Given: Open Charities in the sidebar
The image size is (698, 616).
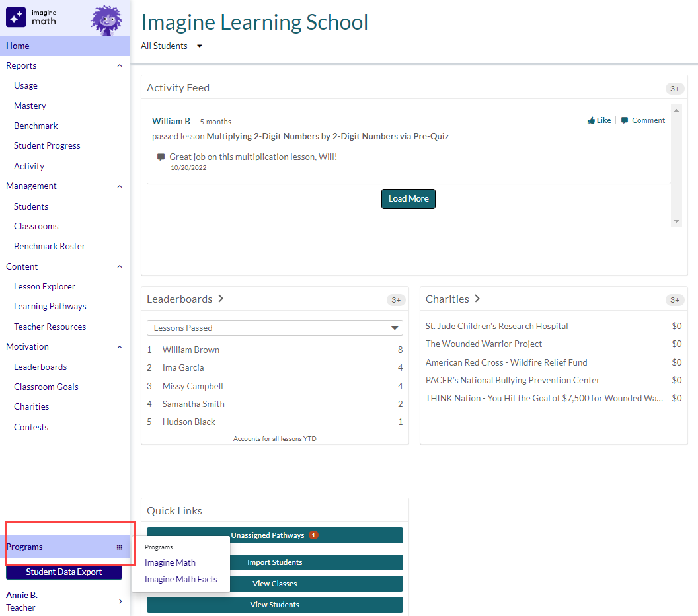Looking at the screenshot, I should pyautogui.click(x=31, y=406).
